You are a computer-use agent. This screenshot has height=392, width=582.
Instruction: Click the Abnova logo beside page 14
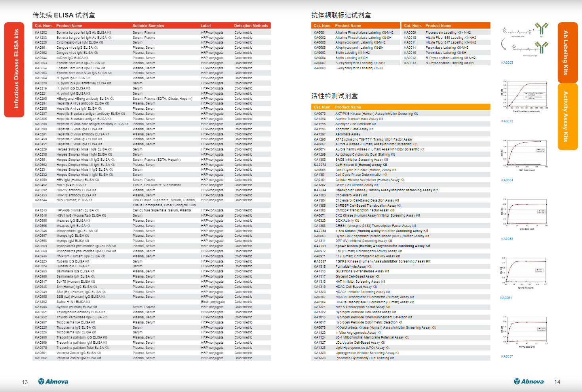point(529,381)
